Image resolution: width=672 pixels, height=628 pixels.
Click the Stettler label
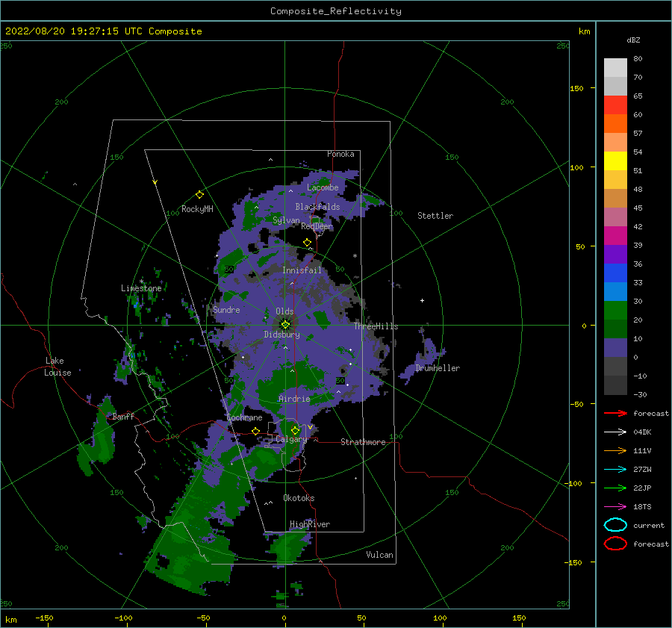(435, 216)
